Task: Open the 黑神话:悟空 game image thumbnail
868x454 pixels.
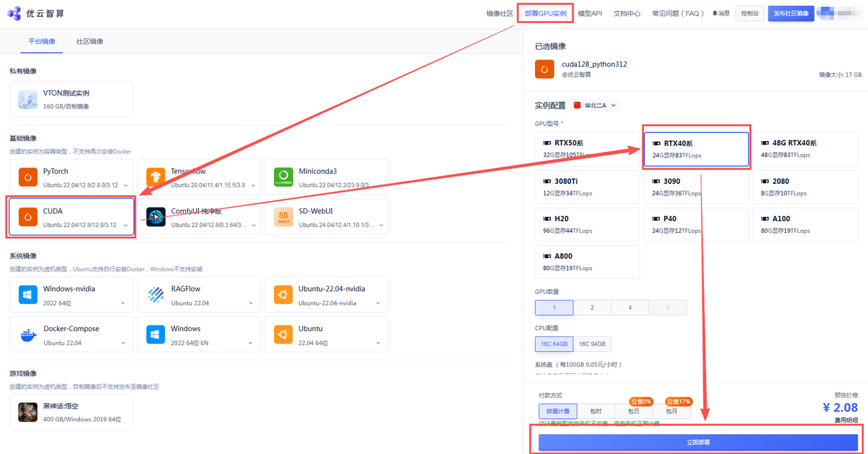Action: point(28,412)
